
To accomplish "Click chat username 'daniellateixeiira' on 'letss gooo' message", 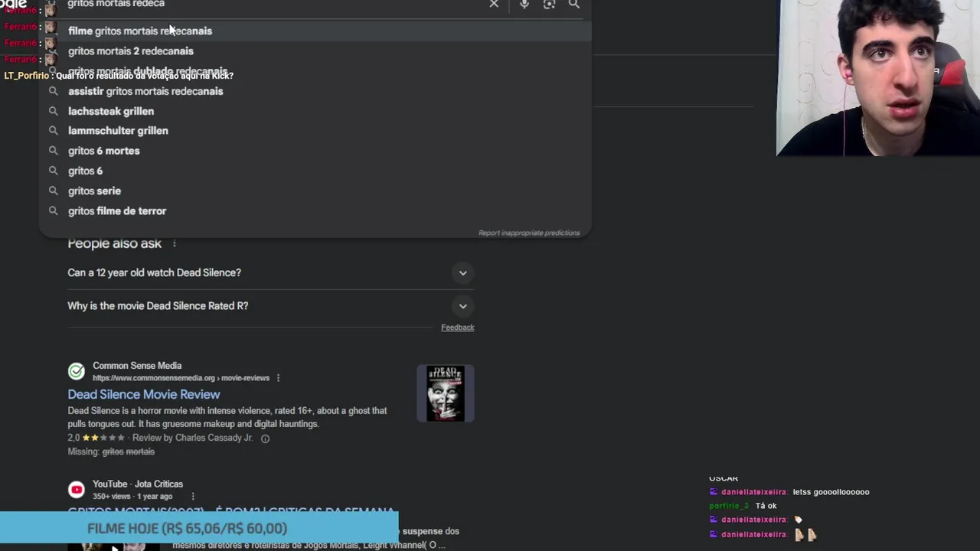I will coord(753,492).
